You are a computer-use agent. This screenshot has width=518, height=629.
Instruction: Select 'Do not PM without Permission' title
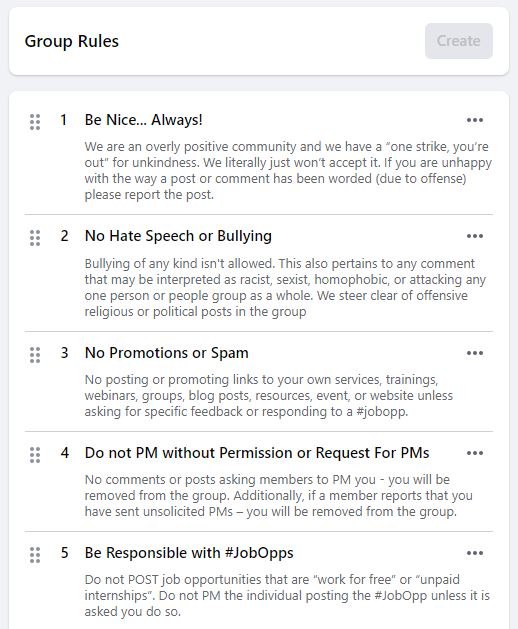(x=257, y=453)
